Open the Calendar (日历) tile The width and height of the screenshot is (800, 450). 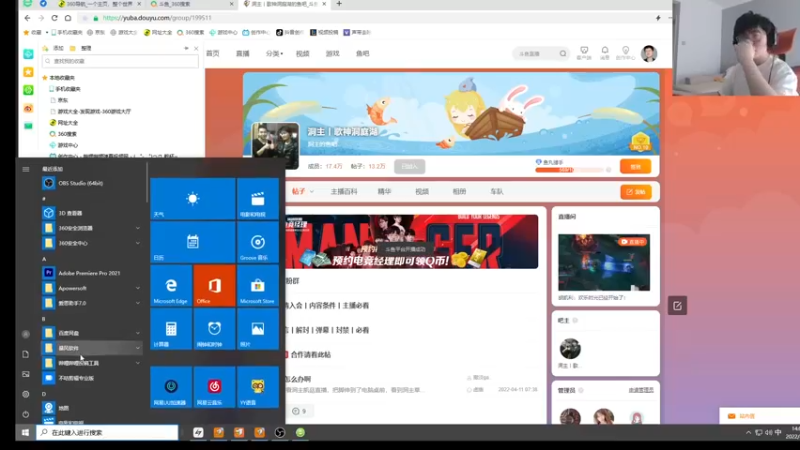click(192, 242)
